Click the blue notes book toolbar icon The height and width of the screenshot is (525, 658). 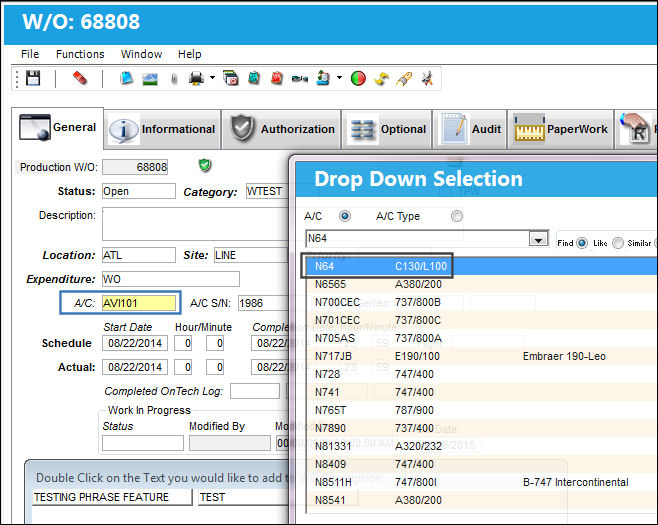pyautogui.click(x=126, y=78)
